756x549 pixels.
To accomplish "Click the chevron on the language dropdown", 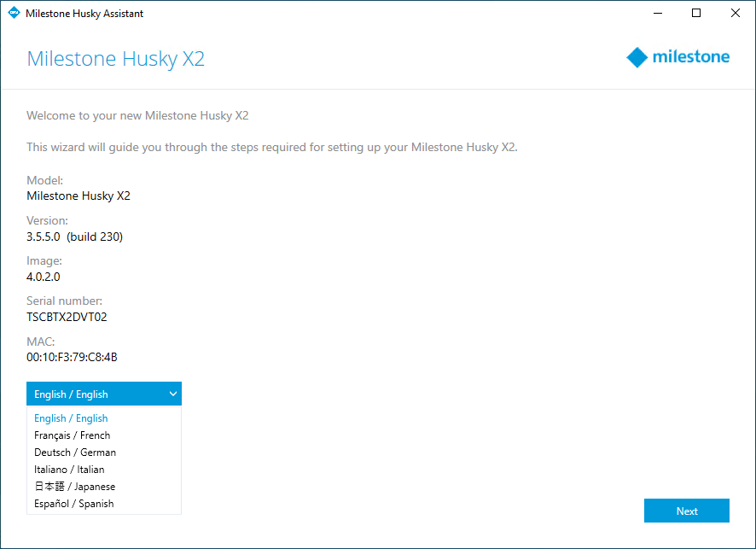I will click(172, 394).
